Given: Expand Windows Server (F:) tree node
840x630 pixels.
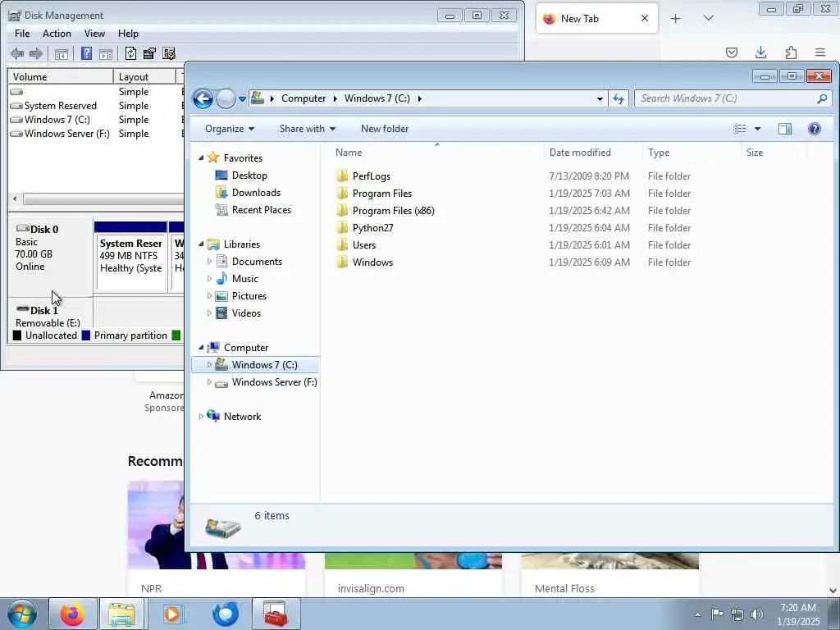Looking at the screenshot, I should coord(209,382).
